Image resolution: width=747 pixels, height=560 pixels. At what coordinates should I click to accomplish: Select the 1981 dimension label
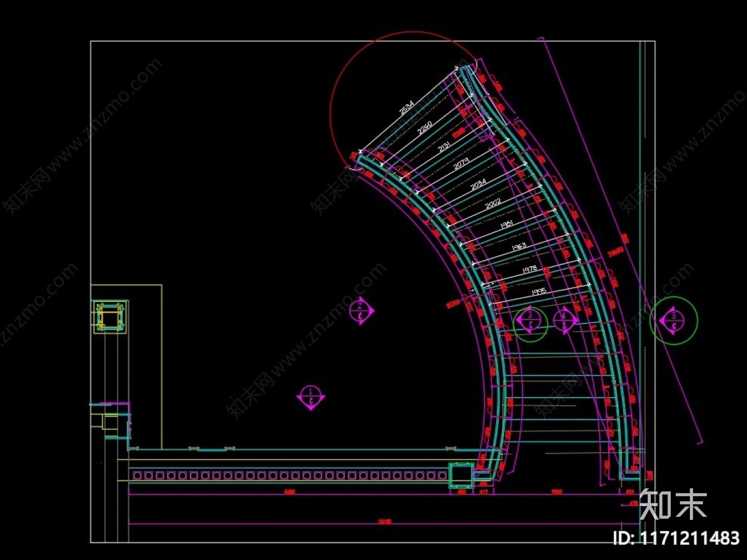click(x=506, y=225)
